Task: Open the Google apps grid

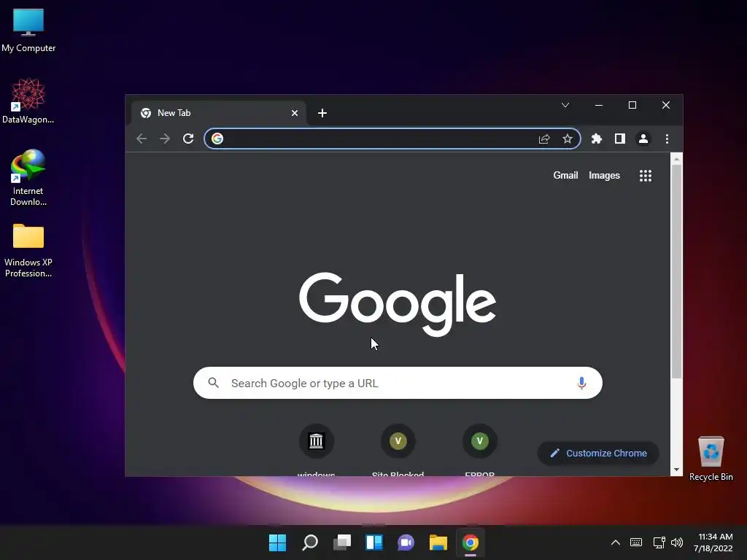Action: tap(646, 176)
